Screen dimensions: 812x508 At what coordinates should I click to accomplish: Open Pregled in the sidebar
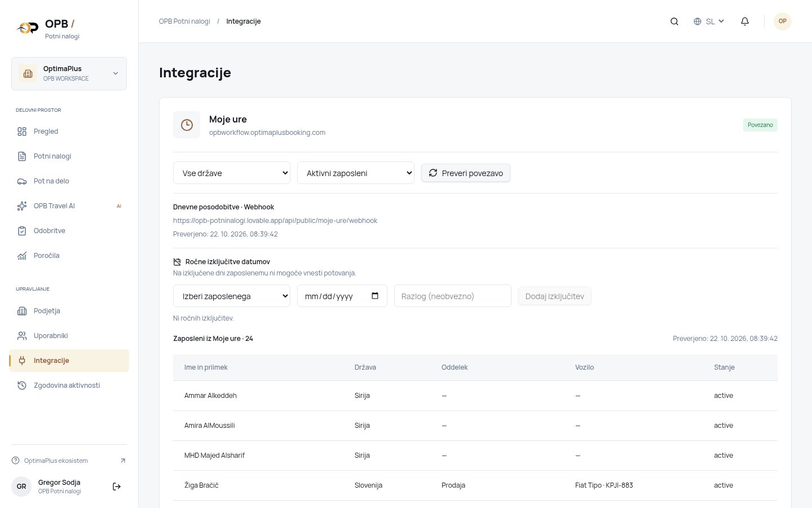click(69, 132)
